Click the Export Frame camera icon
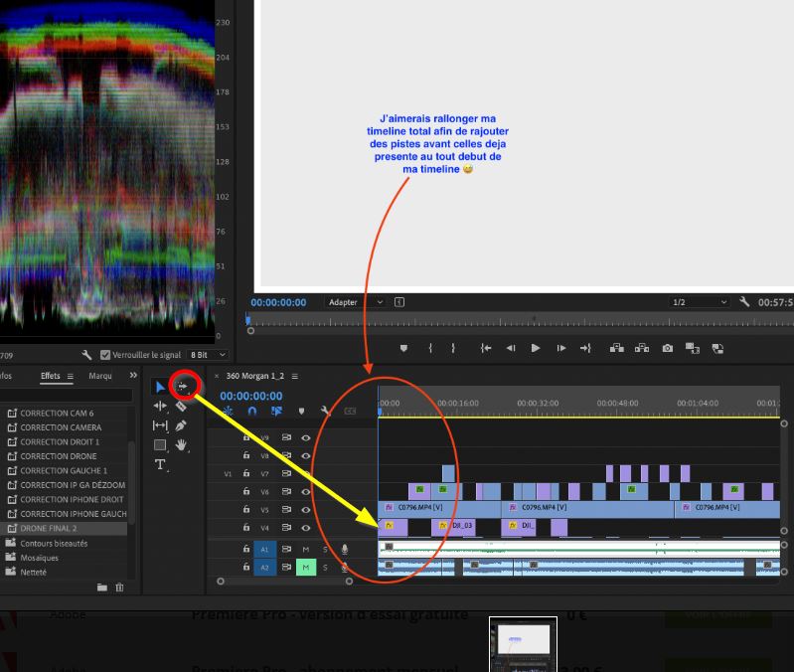This screenshot has width=794, height=672. 667,348
